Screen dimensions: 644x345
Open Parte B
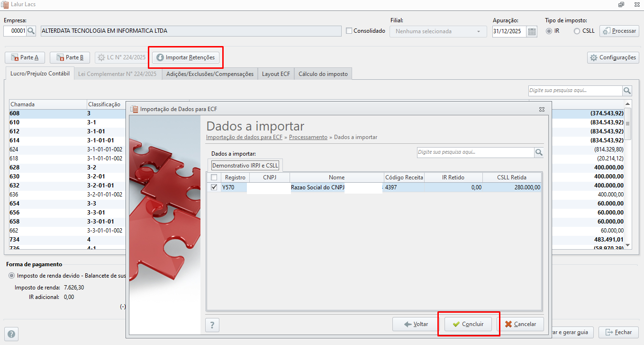pyautogui.click(x=70, y=57)
